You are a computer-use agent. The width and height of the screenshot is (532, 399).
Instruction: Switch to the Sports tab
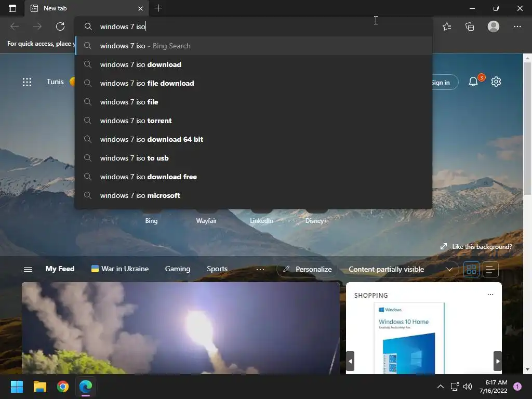pos(217,269)
